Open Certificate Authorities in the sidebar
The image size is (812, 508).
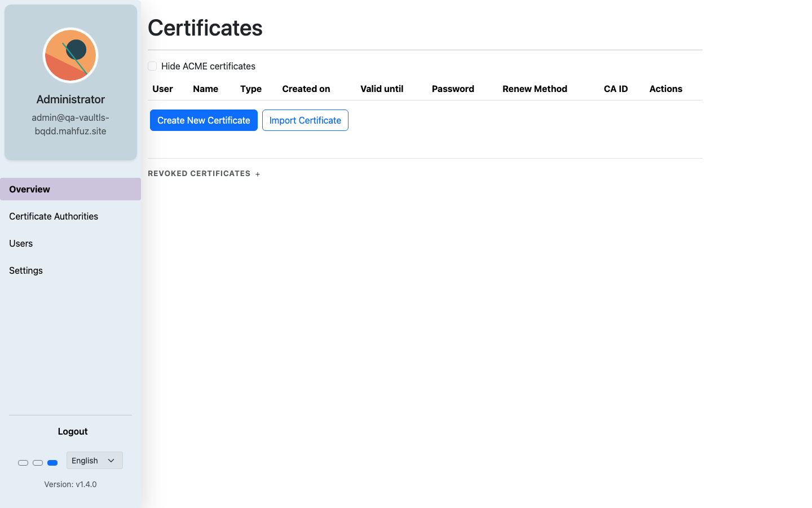pos(70,216)
